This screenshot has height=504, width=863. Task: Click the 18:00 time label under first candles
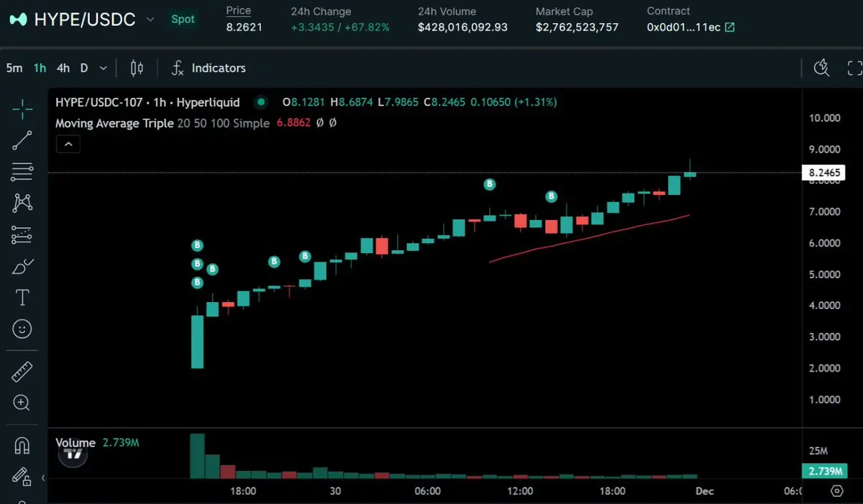(x=243, y=491)
